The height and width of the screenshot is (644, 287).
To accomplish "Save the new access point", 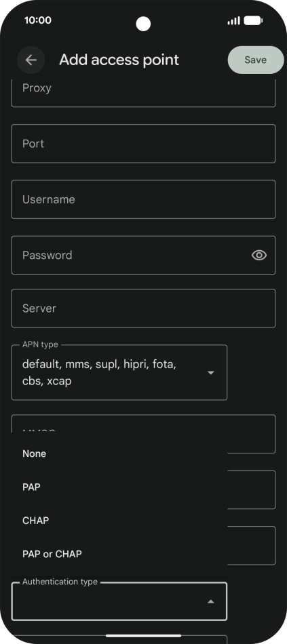I will click(256, 60).
